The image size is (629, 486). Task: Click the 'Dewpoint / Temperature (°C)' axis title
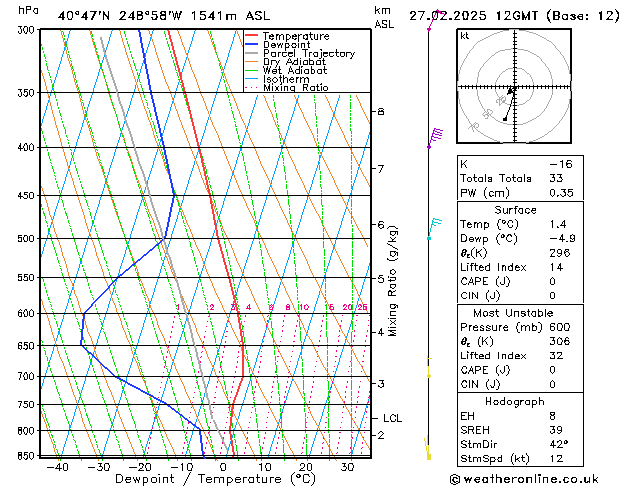tap(215, 479)
